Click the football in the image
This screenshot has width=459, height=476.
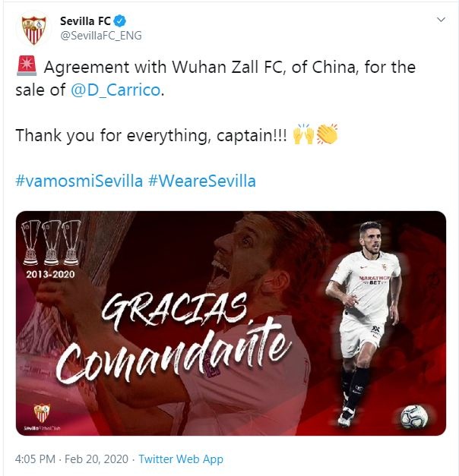pos(413,417)
